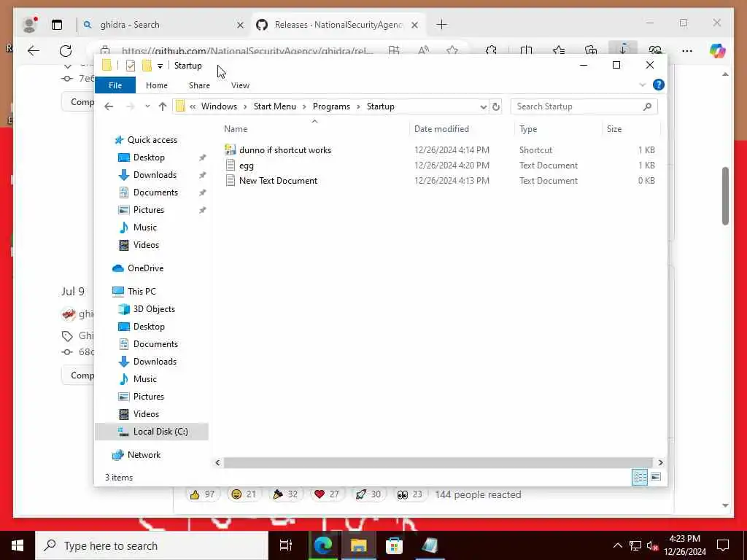Select the Programs breadcrumb segment
Screen dimensions: 747x560
(332, 106)
